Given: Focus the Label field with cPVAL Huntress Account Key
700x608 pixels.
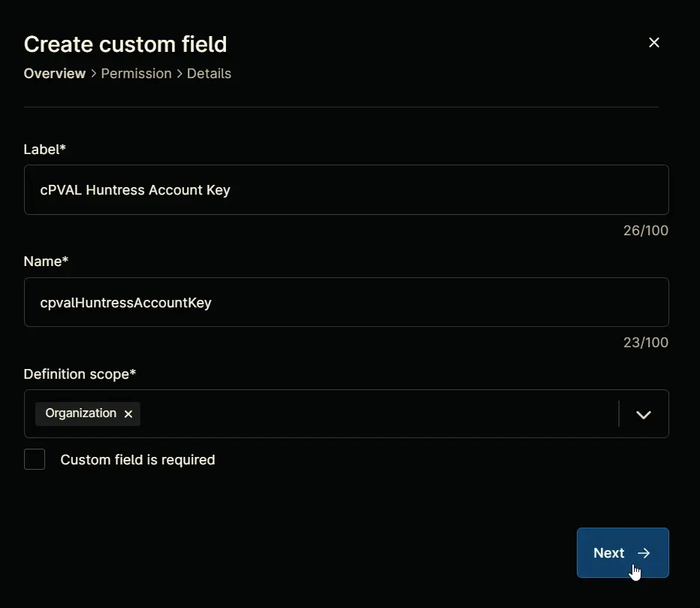Looking at the screenshot, I should 346,190.
